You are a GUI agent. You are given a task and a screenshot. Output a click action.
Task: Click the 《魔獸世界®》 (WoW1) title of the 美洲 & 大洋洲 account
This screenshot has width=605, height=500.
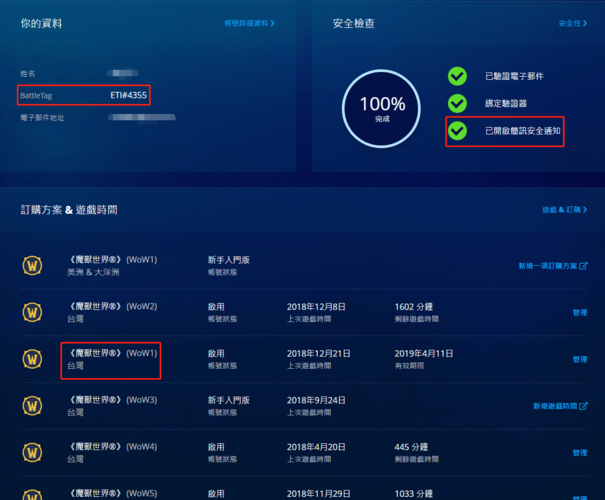(113, 260)
